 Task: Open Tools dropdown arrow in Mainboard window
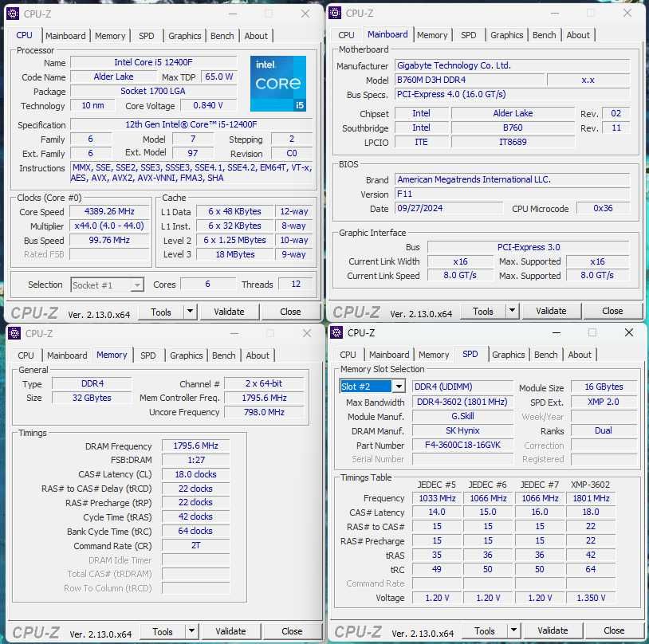pos(512,310)
